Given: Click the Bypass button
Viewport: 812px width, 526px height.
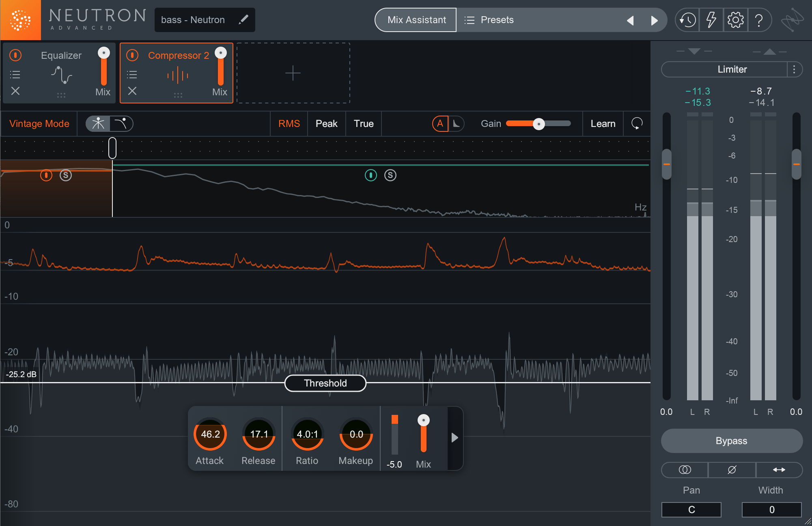Looking at the screenshot, I should point(732,441).
